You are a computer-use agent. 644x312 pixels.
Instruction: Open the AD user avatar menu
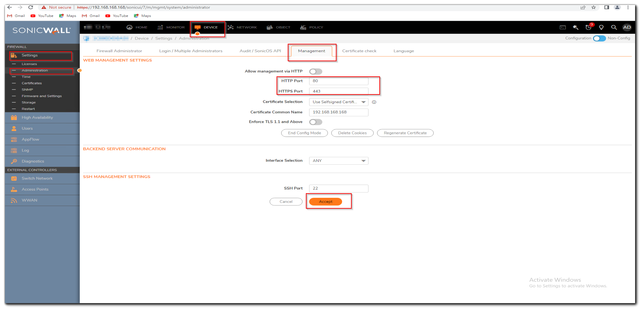tap(627, 27)
